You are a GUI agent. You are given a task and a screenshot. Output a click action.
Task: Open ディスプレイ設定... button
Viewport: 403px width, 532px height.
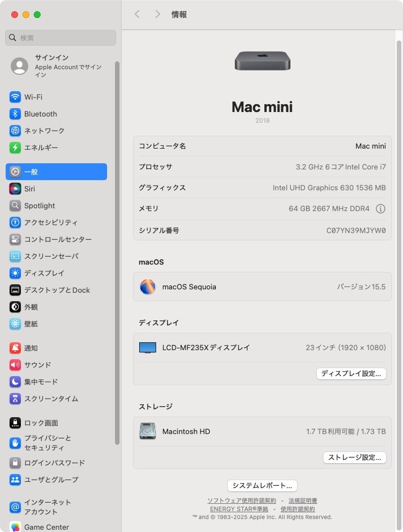pyautogui.click(x=351, y=374)
